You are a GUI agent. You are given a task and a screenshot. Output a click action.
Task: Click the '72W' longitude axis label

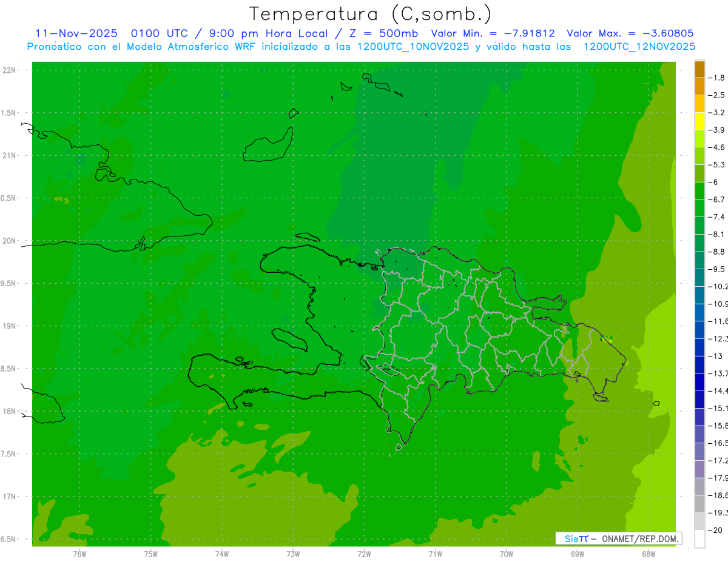(x=365, y=554)
